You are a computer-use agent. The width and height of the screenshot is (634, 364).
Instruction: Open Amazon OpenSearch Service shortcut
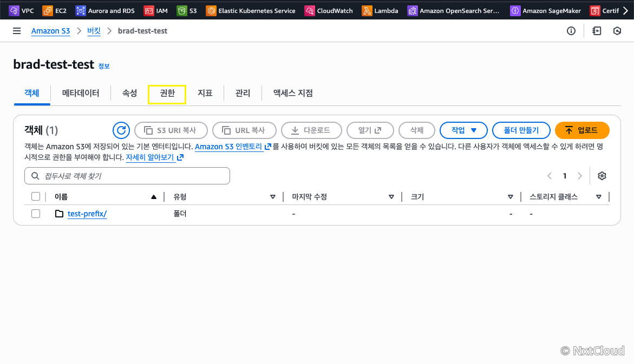pos(453,10)
